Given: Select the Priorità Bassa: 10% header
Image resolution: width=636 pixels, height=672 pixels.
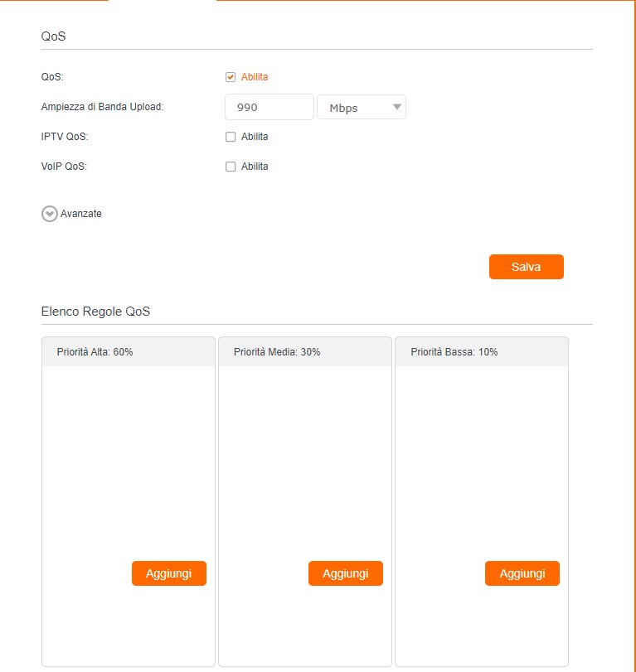Looking at the screenshot, I should (x=454, y=352).
